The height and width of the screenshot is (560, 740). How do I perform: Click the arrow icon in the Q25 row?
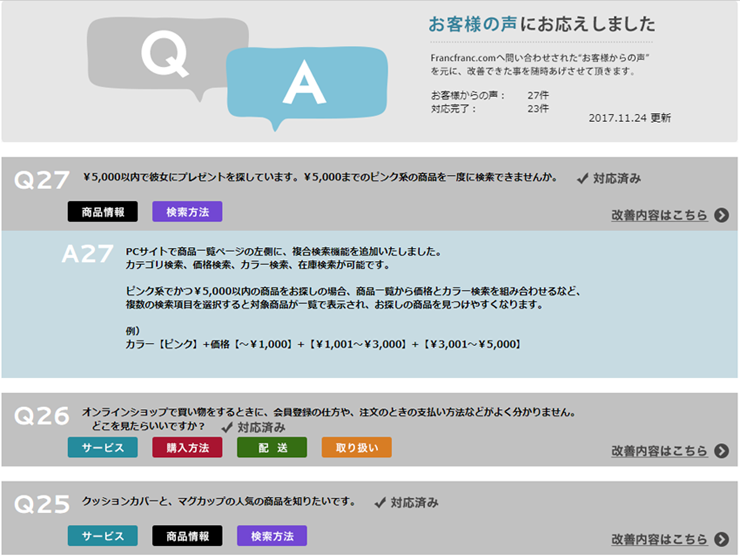(x=722, y=540)
